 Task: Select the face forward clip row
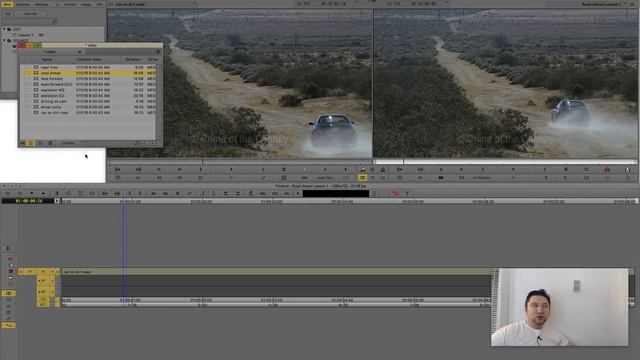(88, 79)
